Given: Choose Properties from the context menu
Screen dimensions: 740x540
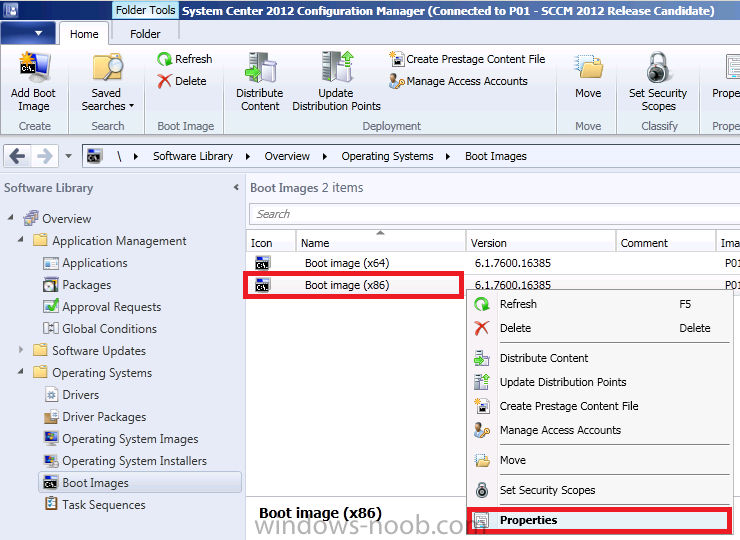Looking at the screenshot, I should pos(599,520).
